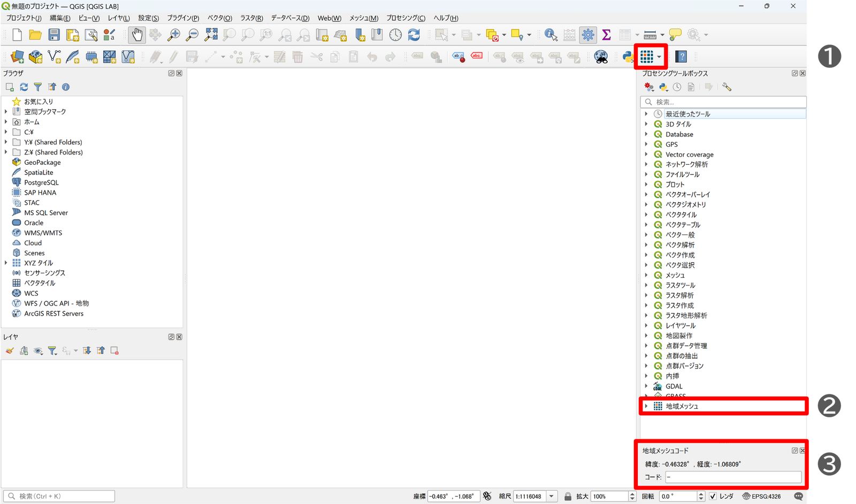Viewport: 856px width, 504px height.
Task: Open the Identify Features tool
Action: tap(551, 35)
